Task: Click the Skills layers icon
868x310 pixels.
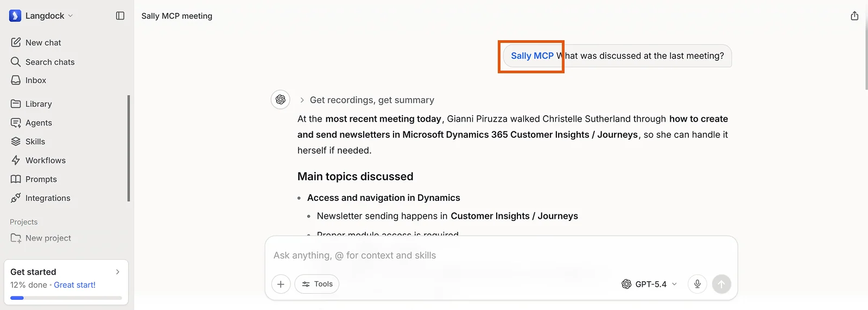Action: pos(16,141)
